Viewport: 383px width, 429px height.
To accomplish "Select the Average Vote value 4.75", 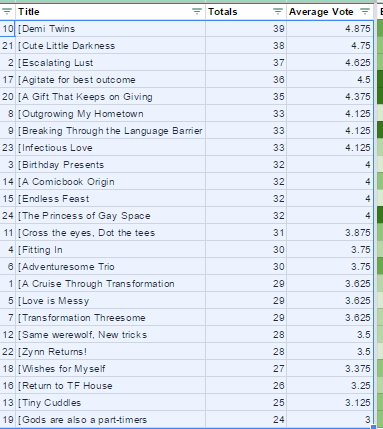I will coord(330,46).
